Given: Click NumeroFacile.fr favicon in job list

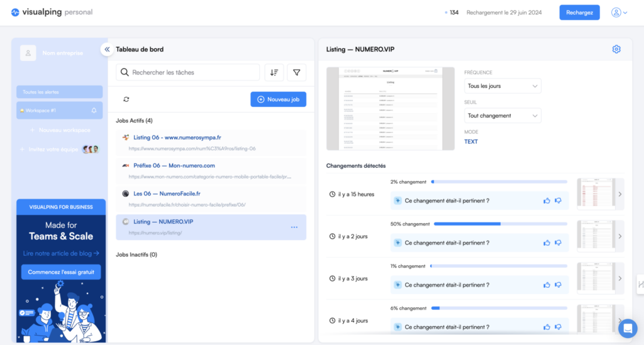Looking at the screenshot, I should pyautogui.click(x=126, y=194).
